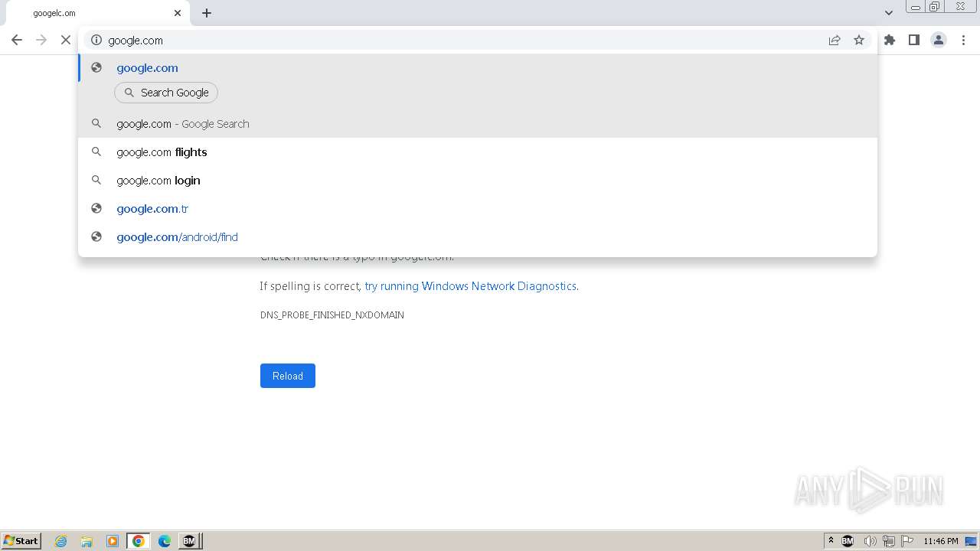980x551 pixels.
Task: Share this page icon in address bar
Action: (835, 40)
